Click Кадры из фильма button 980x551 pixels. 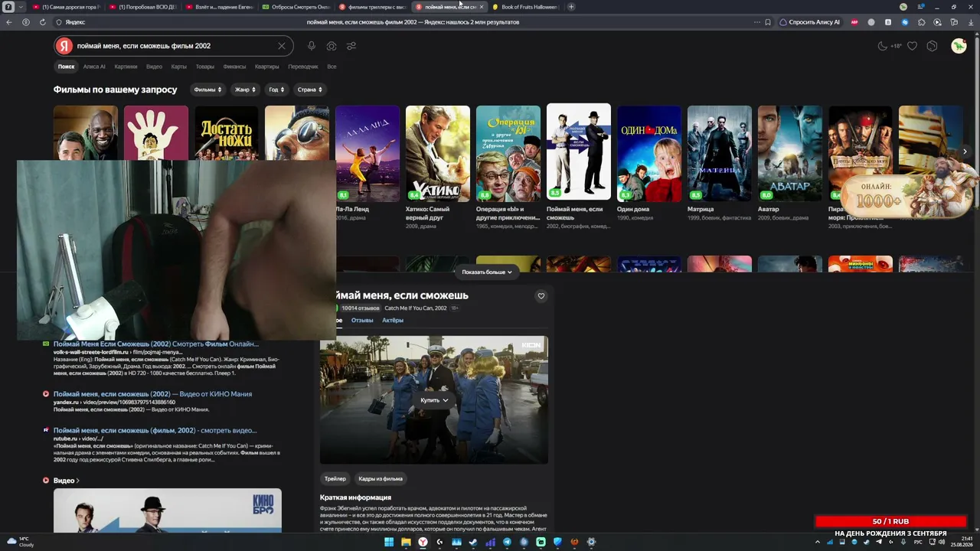click(381, 479)
